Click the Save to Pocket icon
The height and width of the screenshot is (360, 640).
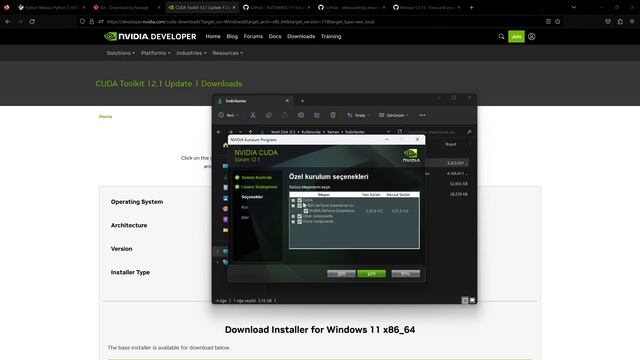[x=608, y=22]
